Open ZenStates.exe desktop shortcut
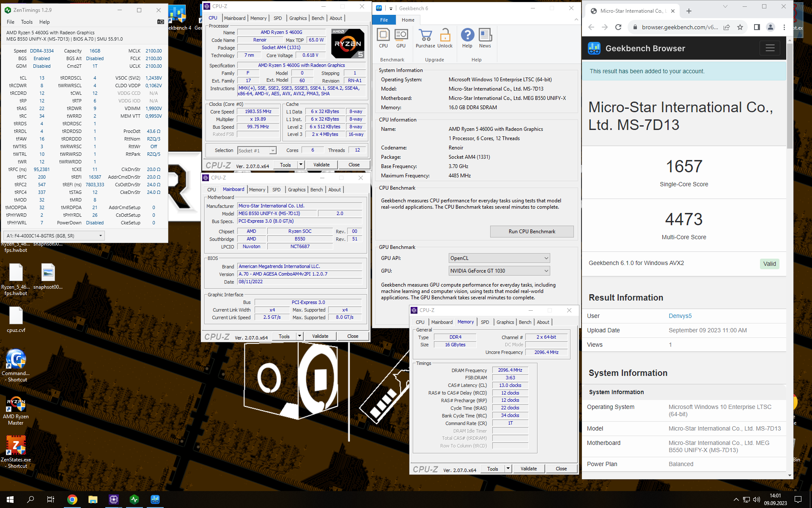This screenshot has width=812, height=508. 16,452
